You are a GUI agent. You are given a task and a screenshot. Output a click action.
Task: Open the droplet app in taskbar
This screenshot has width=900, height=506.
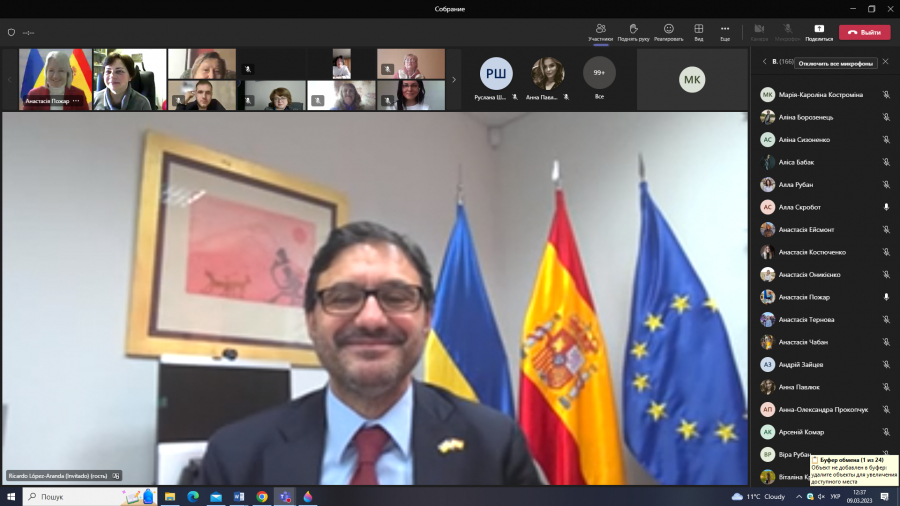[x=308, y=496]
